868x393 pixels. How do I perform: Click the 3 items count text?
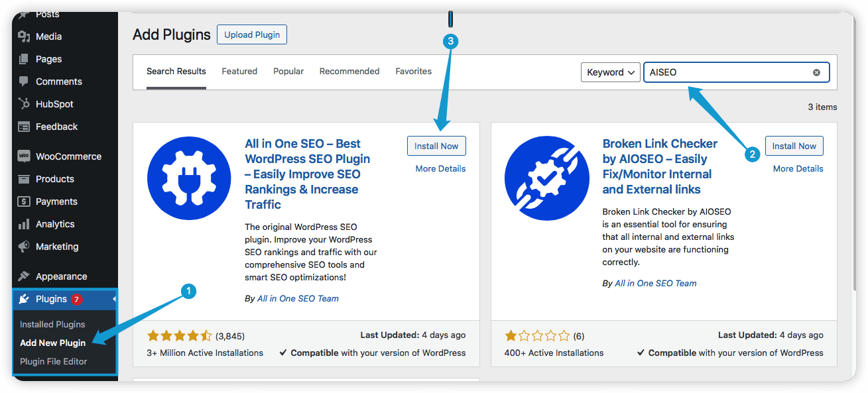pos(822,107)
